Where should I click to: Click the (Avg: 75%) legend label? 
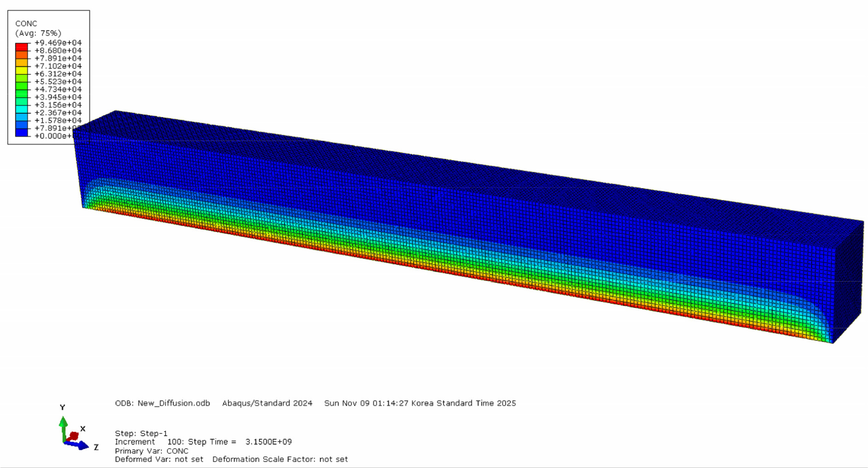click(x=38, y=33)
